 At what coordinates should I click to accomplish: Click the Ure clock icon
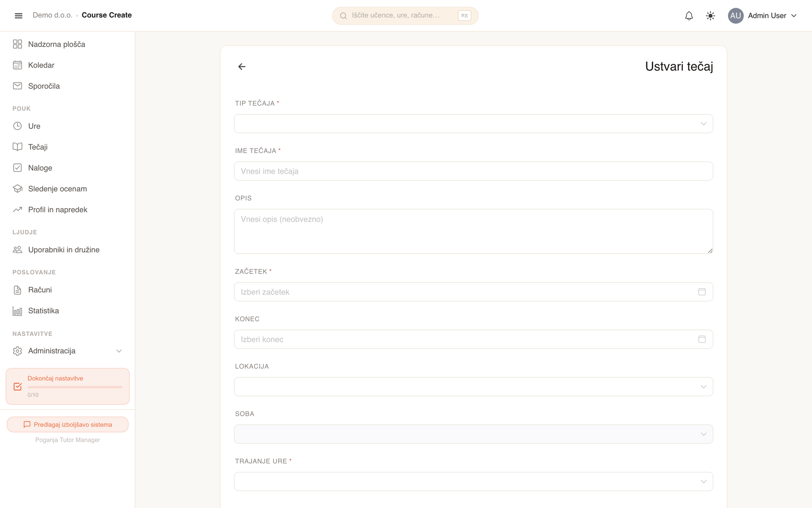coord(17,126)
